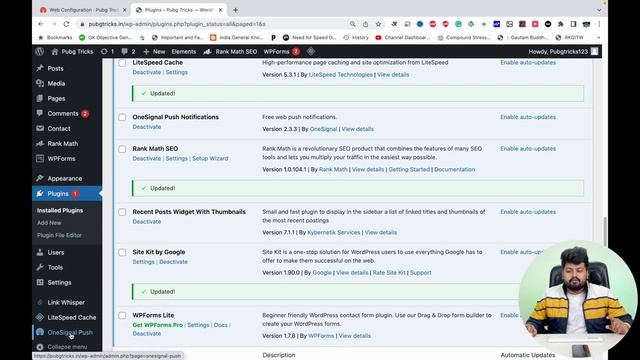The width and height of the screenshot is (640, 360).
Task: Open Plugins in the sidebar
Action: point(58,193)
